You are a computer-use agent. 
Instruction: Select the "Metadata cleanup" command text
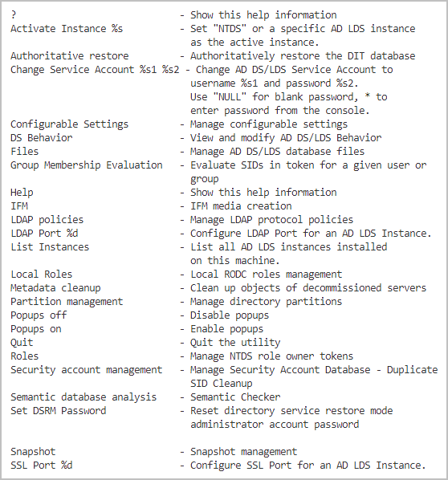click(55, 288)
